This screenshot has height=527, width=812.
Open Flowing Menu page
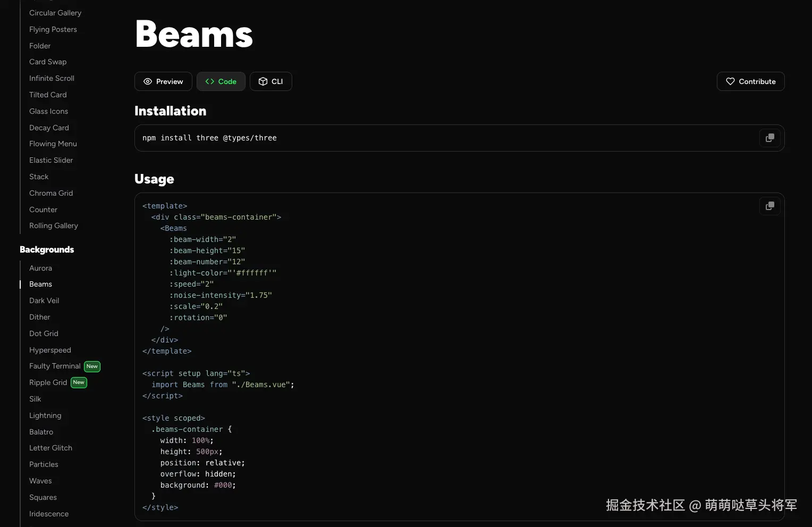pos(53,144)
